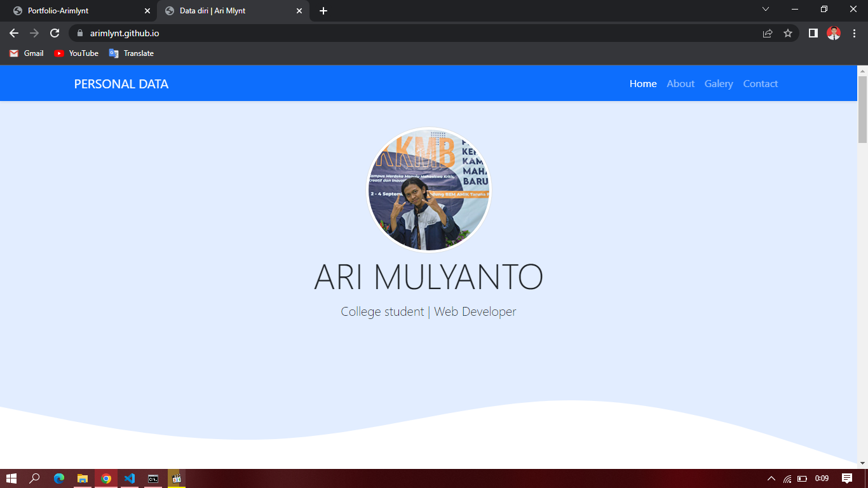Click the scrollbar up arrow
This screenshot has width=868, height=488.
pos(862,71)
